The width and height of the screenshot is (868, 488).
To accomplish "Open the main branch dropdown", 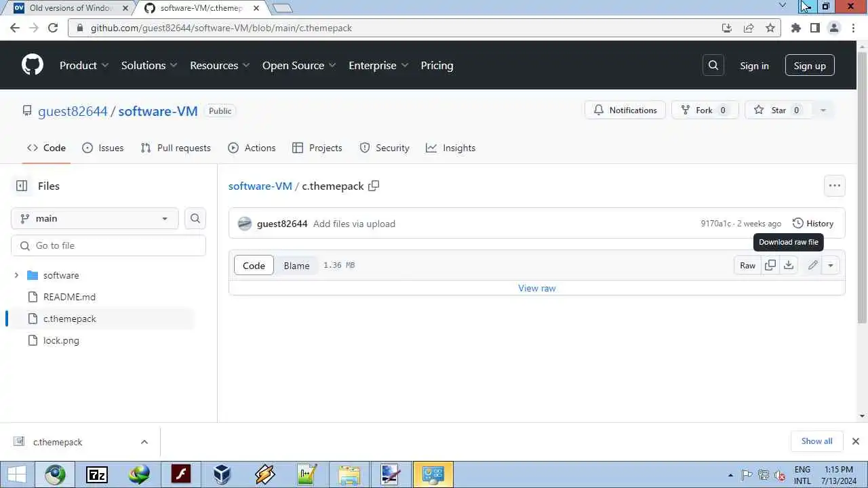I will (x=95, y=218).
